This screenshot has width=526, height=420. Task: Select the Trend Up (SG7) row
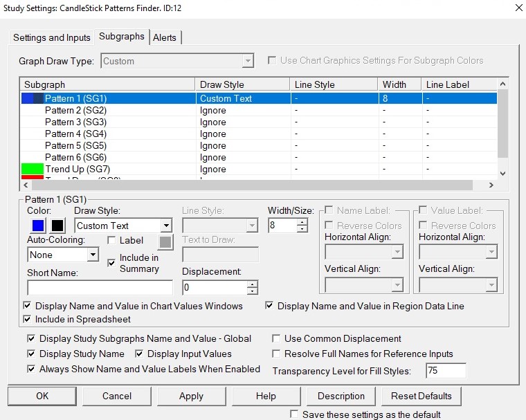pos(78,169)
